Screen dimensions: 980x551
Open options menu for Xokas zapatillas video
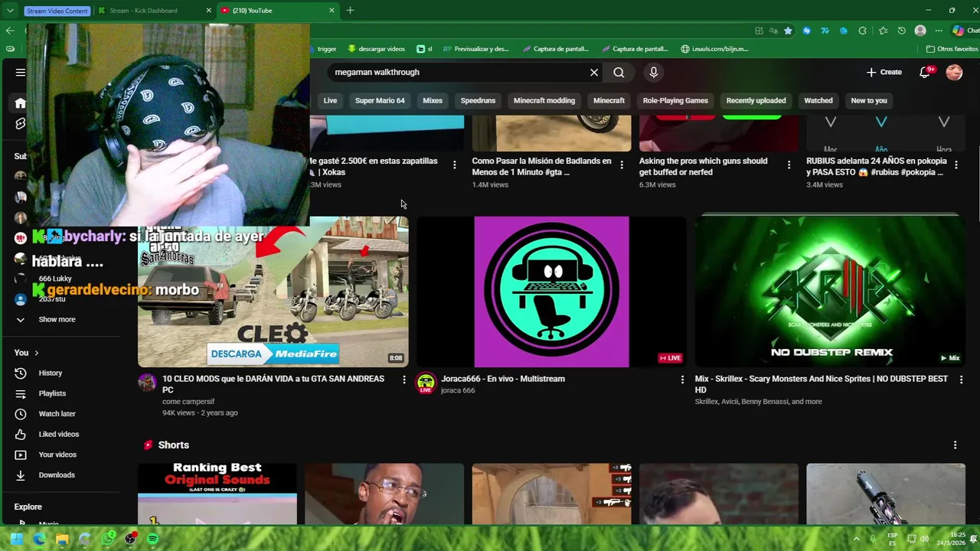click(x=455, y=165)
